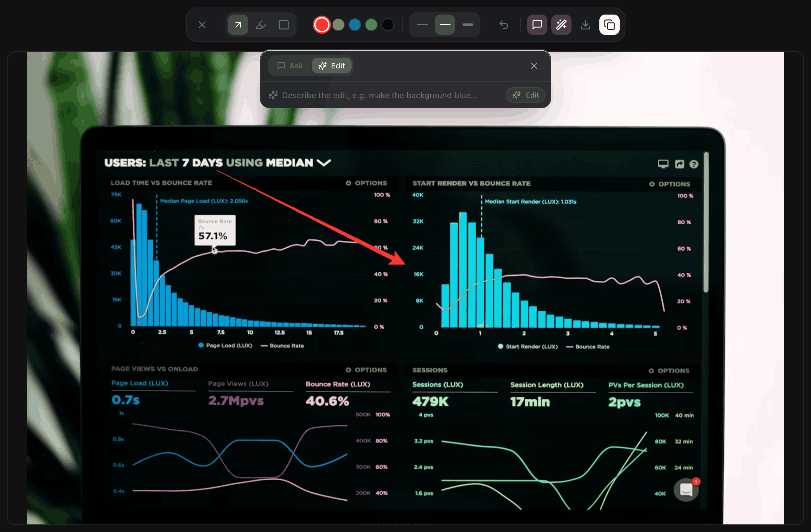This screenshot has width=811, height=532.
Task: Select the Page Load (LUX) metric label
Action: (x=140, y=383)
